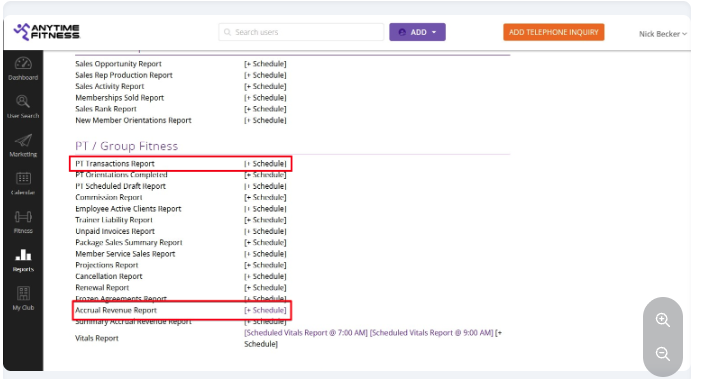
Task: Open the Commission Report
Action: pos(108,197)
